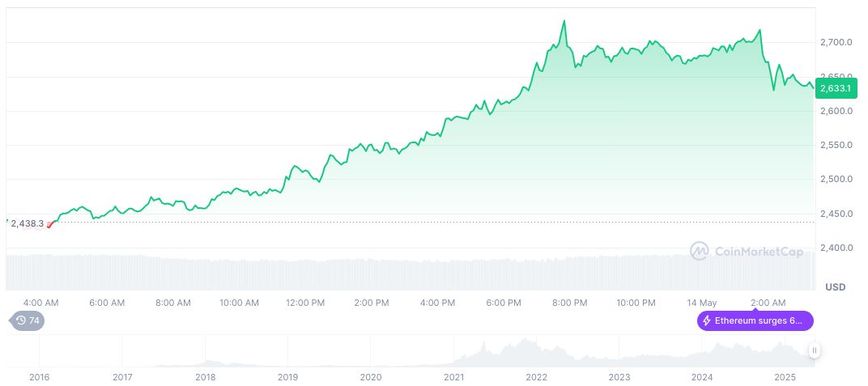Click the CoinMarketCap watermark logo icon

[x=700, y=252]
